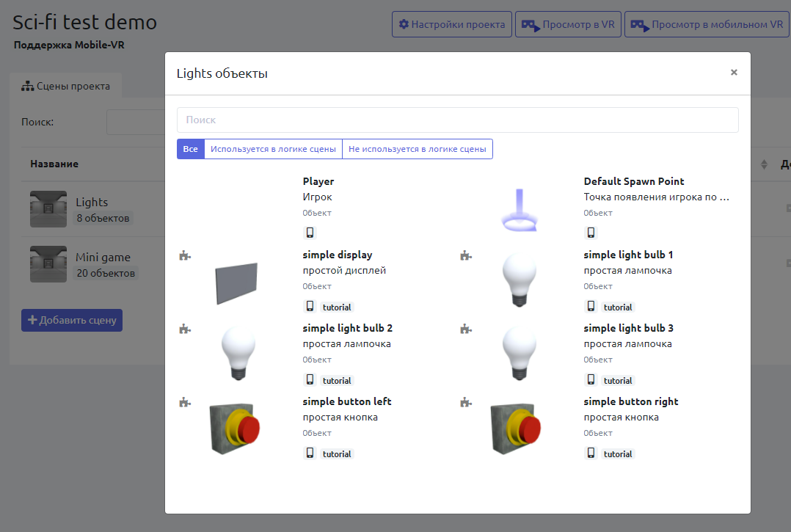Click the Default Spawn Point thumbnail
The height and width of the screenshot is (532, 791).
(520, 210)
